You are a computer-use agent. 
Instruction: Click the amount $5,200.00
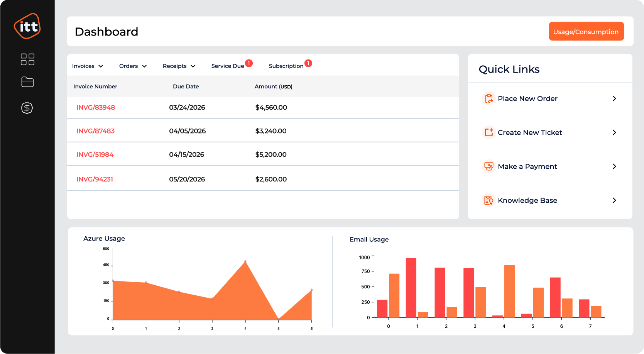pyautogui.click(x=271, y=154)
